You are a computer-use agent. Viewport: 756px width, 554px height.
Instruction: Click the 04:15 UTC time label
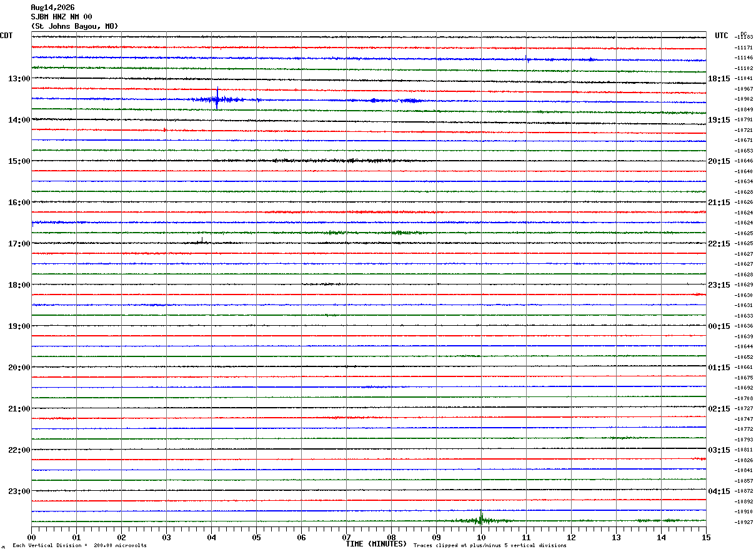click(719, 491)
